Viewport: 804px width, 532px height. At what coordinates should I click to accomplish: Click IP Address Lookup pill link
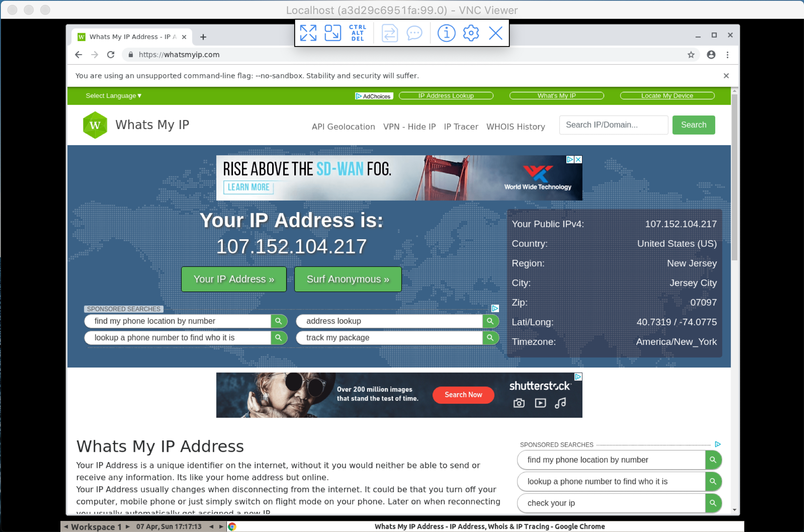click(446, 96)
